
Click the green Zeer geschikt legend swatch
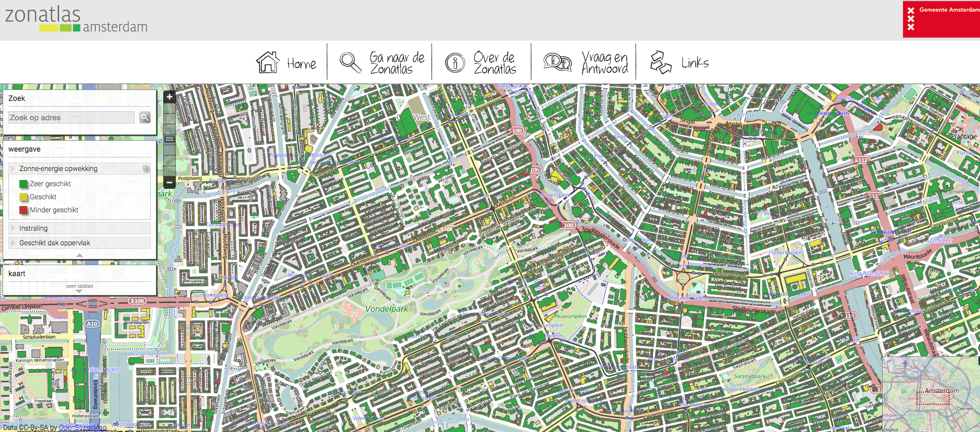pos(23,184)
